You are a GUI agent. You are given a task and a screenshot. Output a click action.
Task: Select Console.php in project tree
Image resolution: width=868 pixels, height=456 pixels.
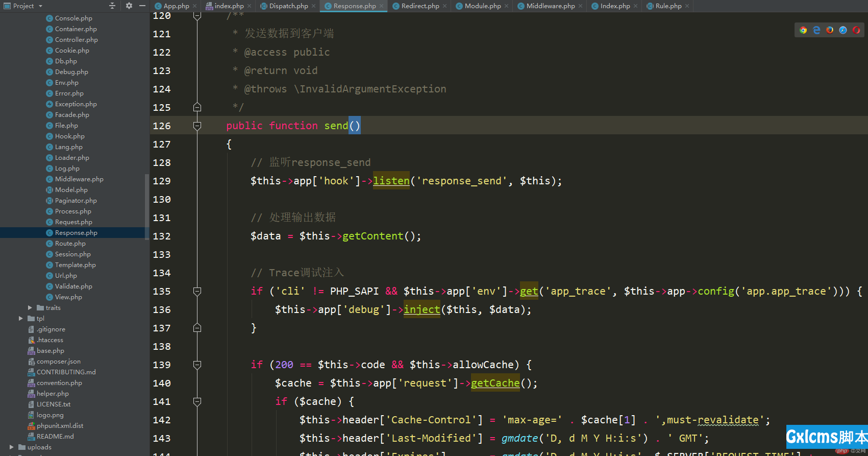pos(73,18)
